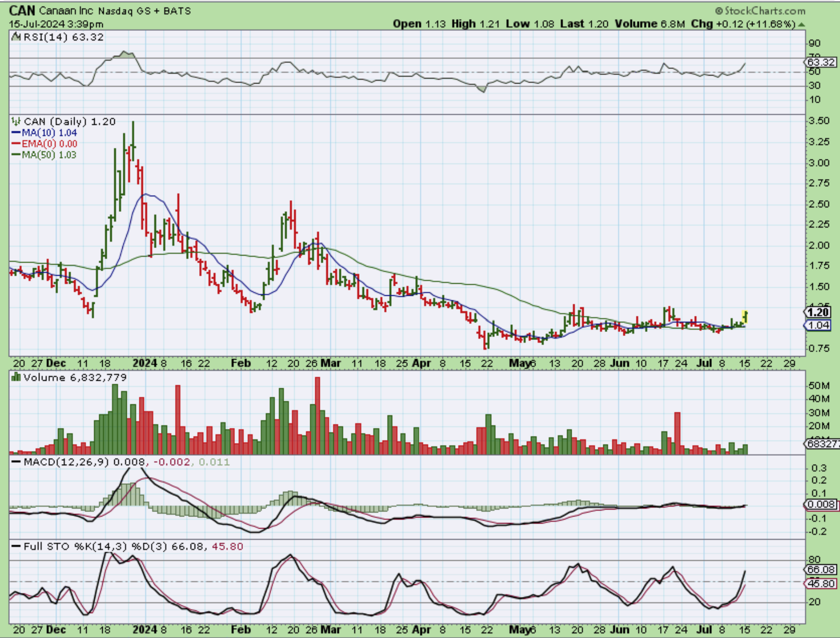Click the EMA(0) 0.00 legend text
This screenshot has width=840, height=638.
(x=50, y=143)
